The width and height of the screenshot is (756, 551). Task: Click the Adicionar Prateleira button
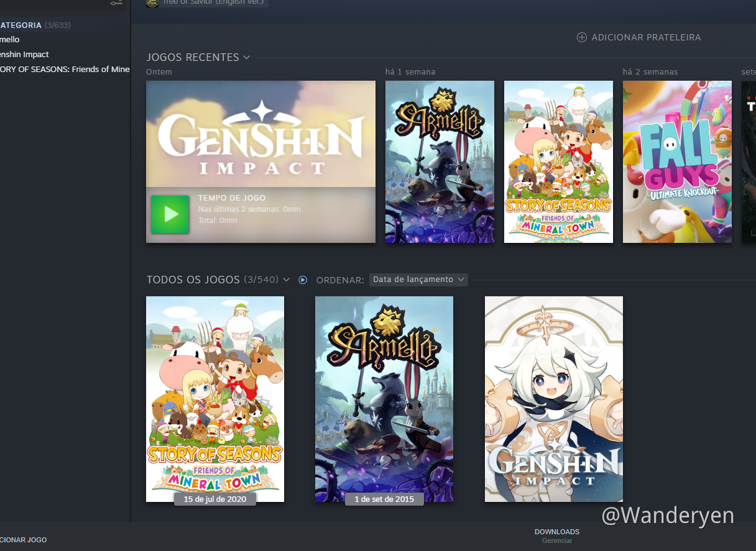coord(639,37)
